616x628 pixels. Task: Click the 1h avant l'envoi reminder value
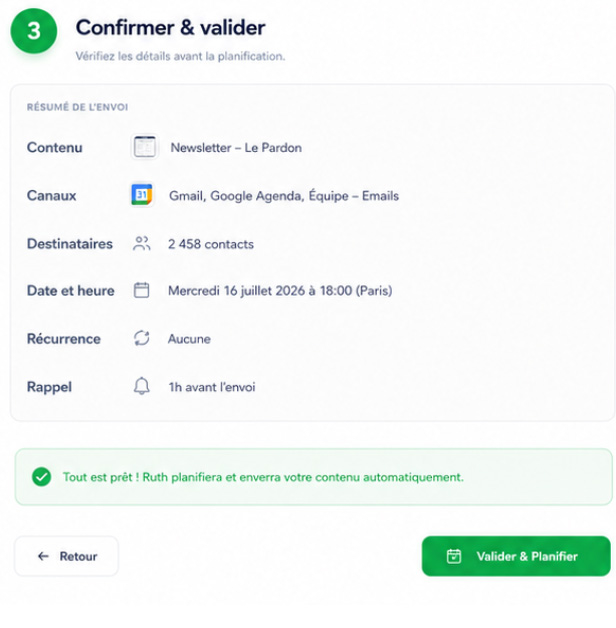tap(212, 387)
